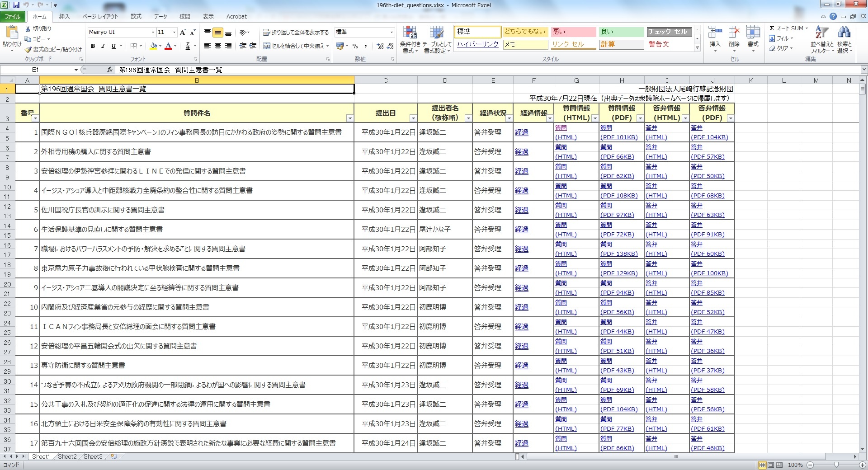Open filter dropdown for 提出日 column
The width and height of the screenshot is (868, 470).
[x=413, y=118]
